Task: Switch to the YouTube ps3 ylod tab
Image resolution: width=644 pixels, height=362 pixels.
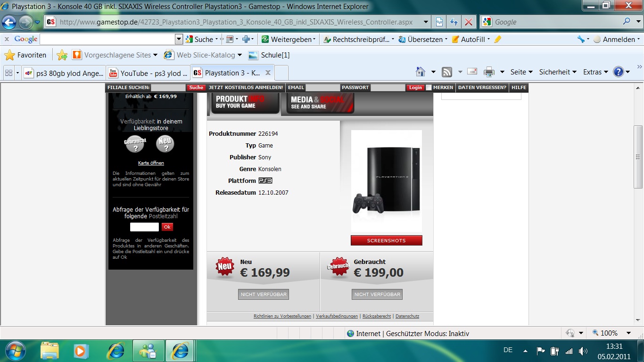Action: (x=148, y=73)
